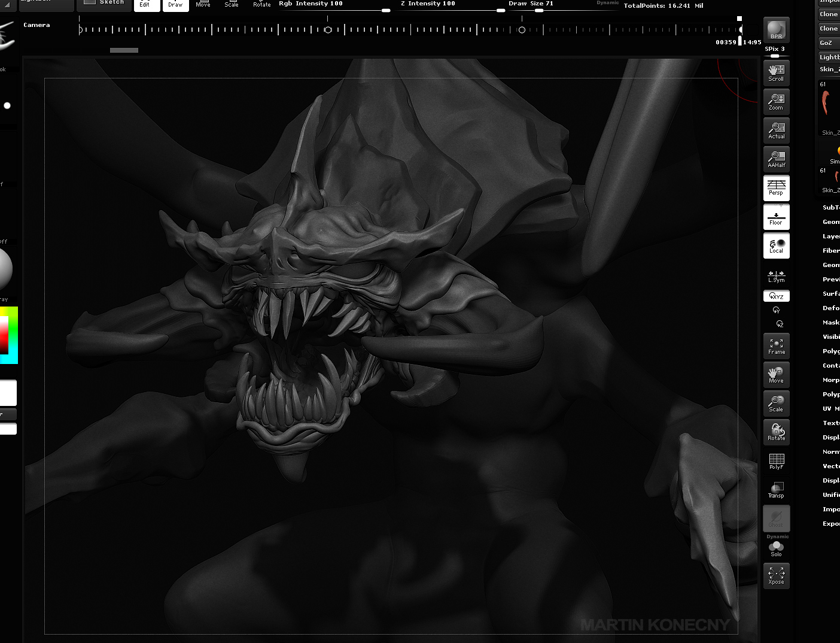Select the right-shelf Rotate view tool
840x643 pixels.
point(776,432)
